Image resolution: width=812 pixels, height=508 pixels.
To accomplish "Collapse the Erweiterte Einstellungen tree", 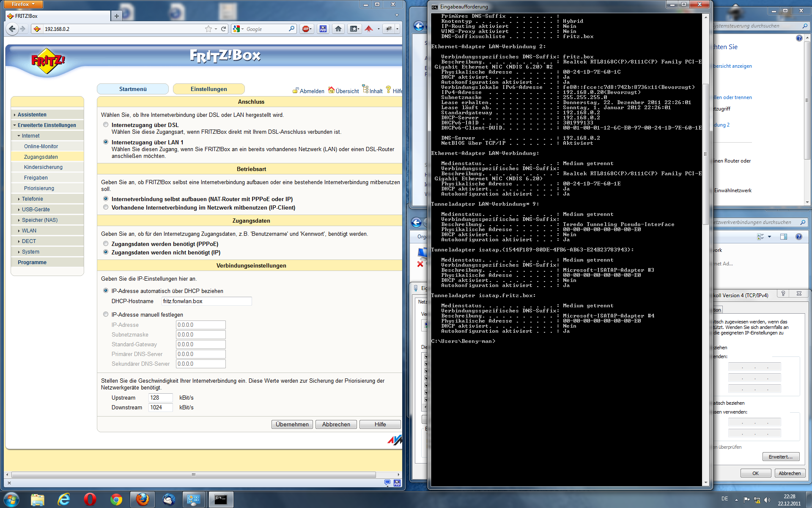I will coord(47,125).
